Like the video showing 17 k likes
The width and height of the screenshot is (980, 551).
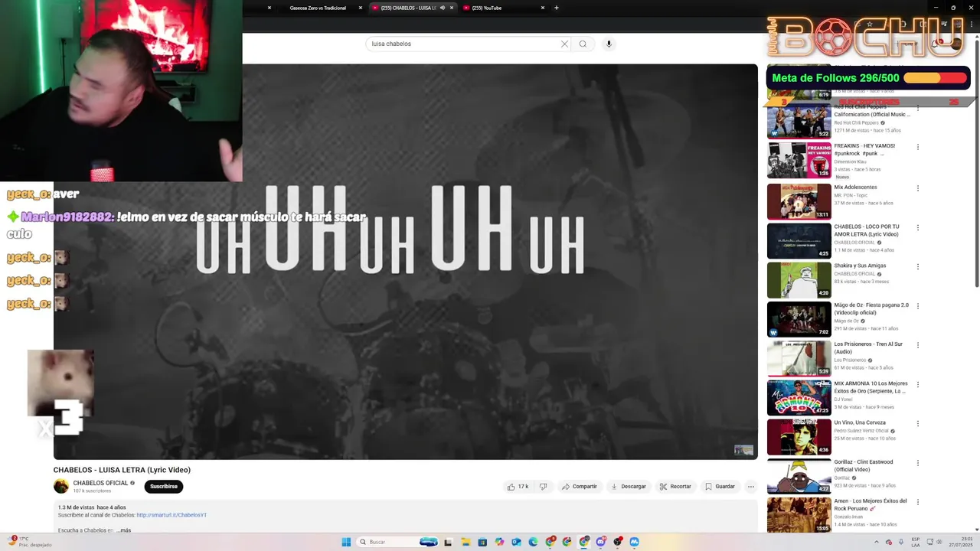click(x=518, y=487)
